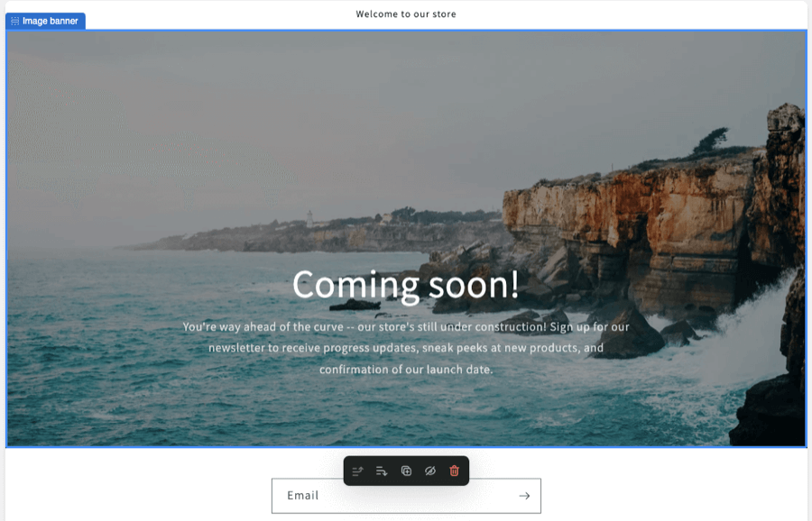Click the Coming soon! heading
Viewport: 812px width, 521px height.
406,284
